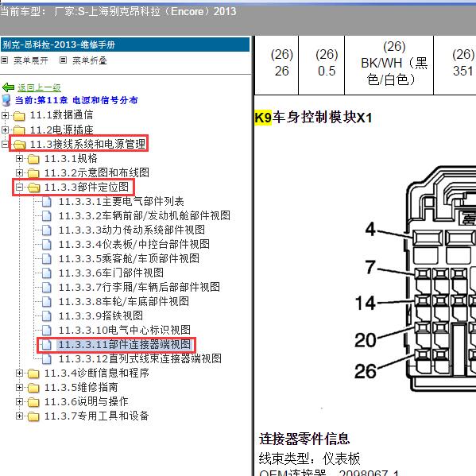This screenshot has height=476, width=476.
Task: Click document icon of 11.3.3.10电气中心标识视图
Action: coord(46,330)
